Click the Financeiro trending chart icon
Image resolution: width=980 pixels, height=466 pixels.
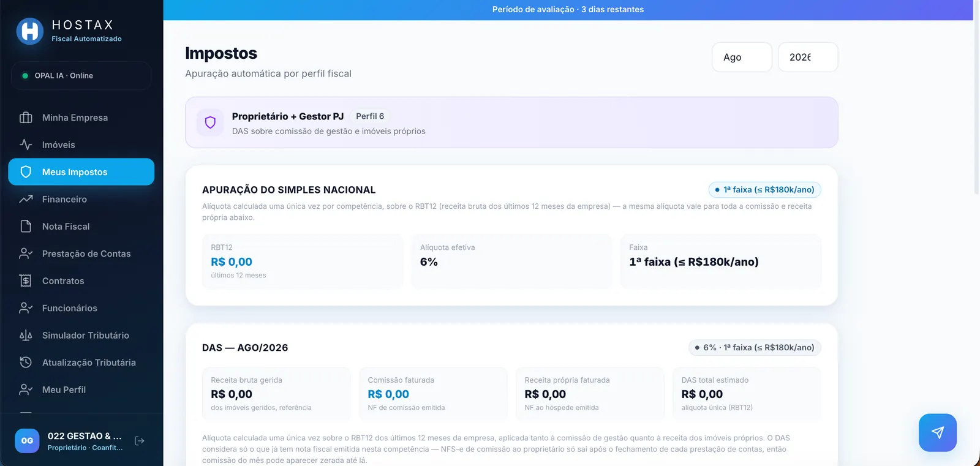tap(26, 199)
